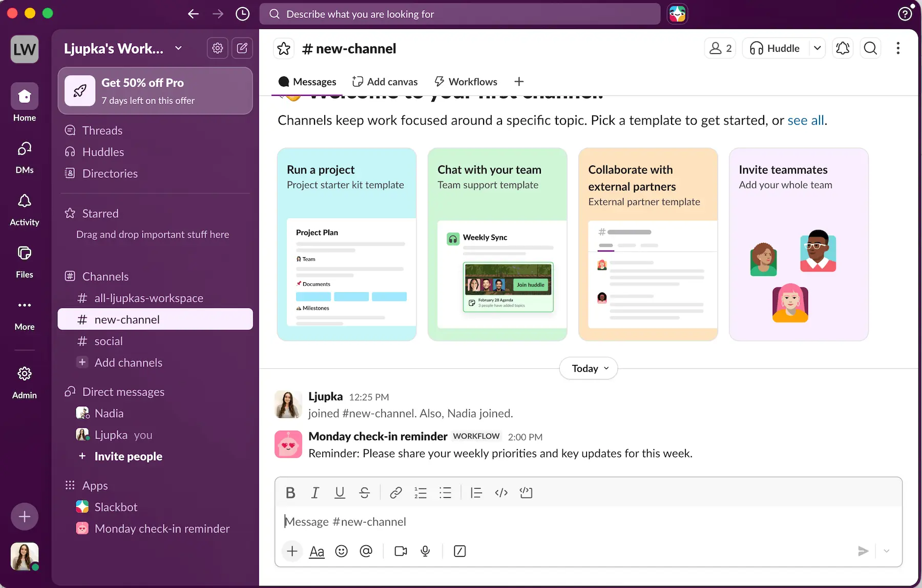View the 2 channel members
This screenshot has height=588, width=922.
720,48
